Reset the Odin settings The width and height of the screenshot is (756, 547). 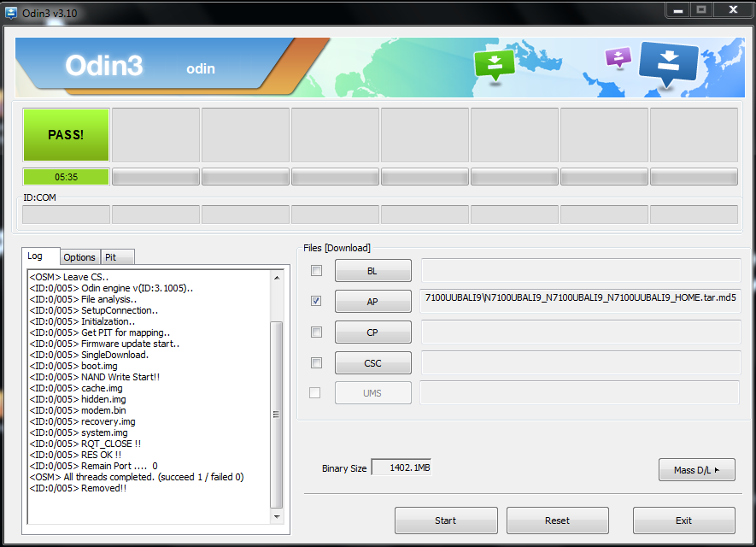coord(557,521)
